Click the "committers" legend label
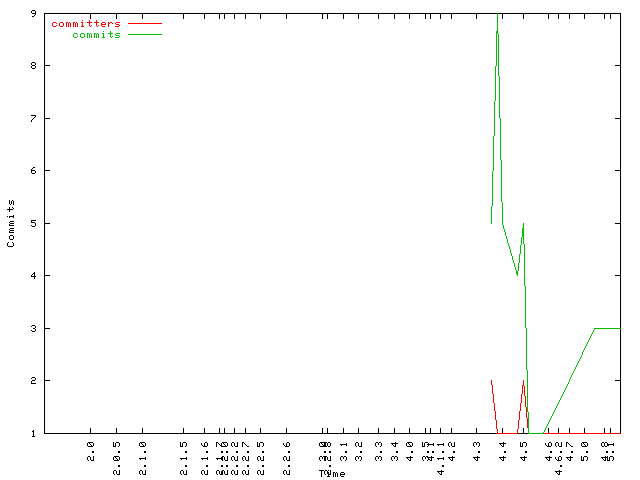 85,23
